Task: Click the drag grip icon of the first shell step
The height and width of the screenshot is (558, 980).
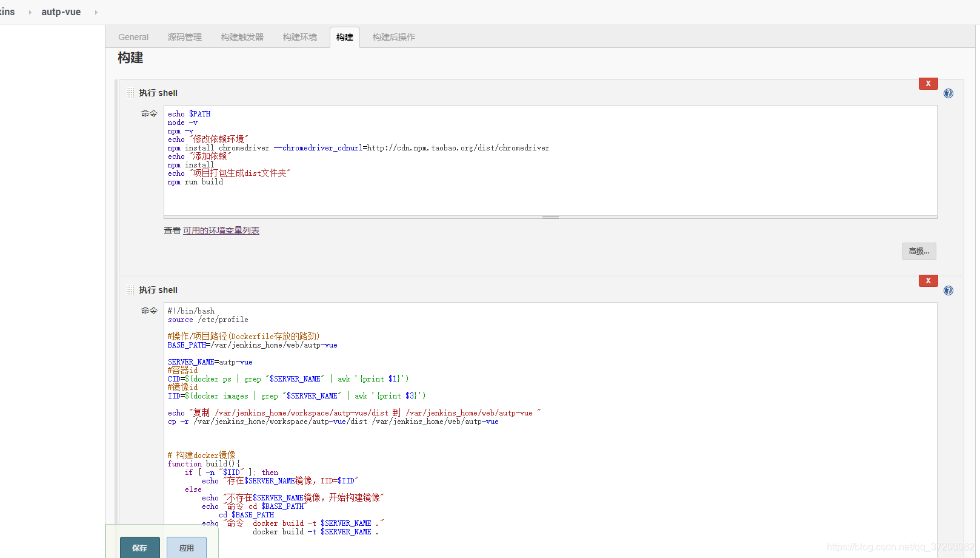Action: [x=131, y=92]
